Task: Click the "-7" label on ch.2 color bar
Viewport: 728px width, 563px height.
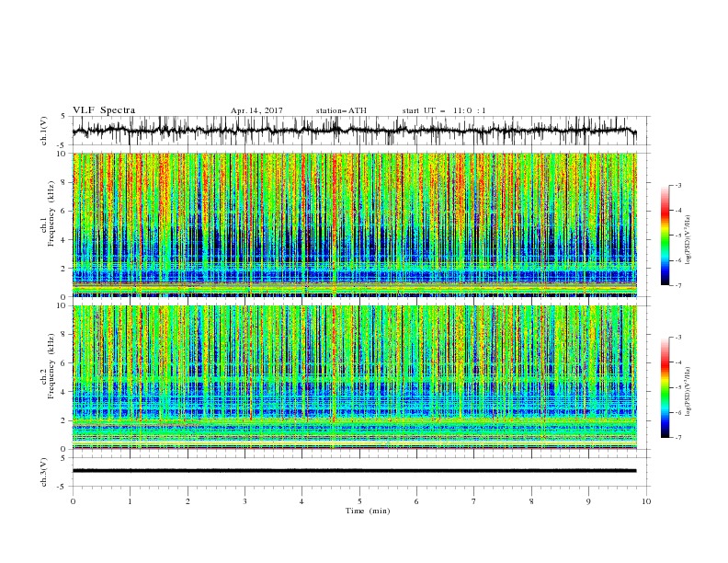Action: pyautogui.click(x=678, y=437)
